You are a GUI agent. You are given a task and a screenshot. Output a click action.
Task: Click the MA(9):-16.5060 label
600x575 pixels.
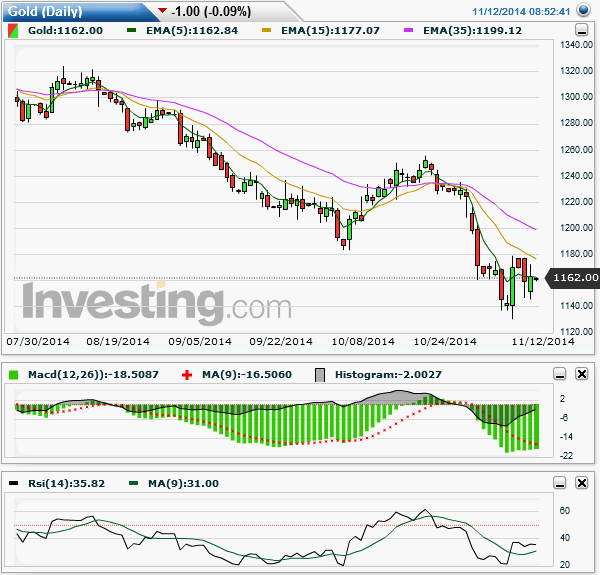click(247, 375)
